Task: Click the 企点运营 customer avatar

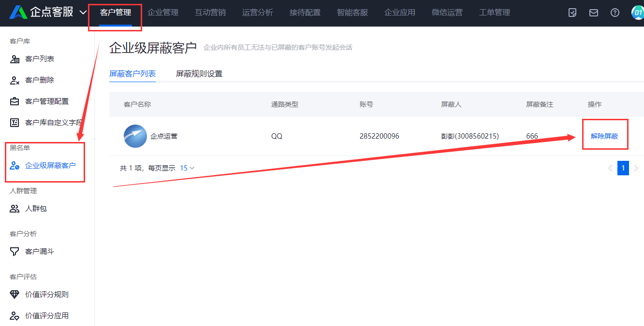Action: [x=135, y=136]
